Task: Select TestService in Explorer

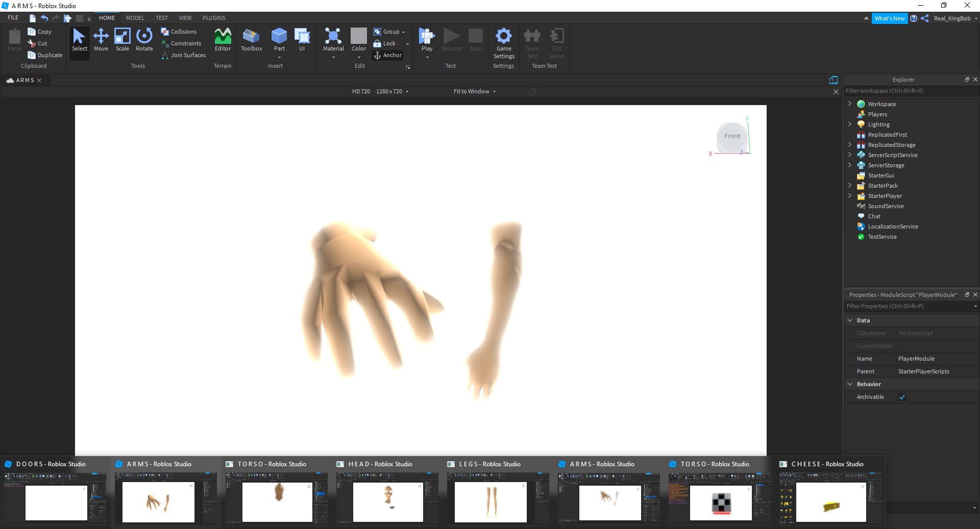Action: (882, 237)
